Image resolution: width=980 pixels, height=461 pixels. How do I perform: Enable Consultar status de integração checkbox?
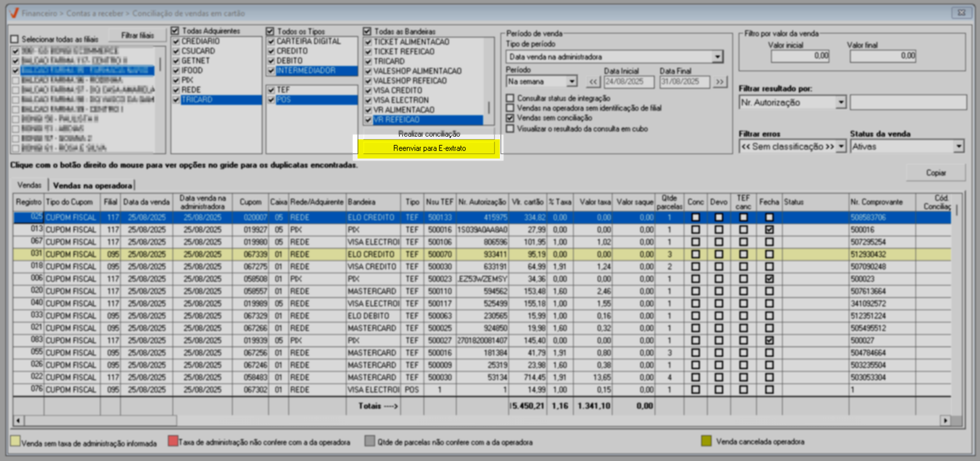point(511,98)
